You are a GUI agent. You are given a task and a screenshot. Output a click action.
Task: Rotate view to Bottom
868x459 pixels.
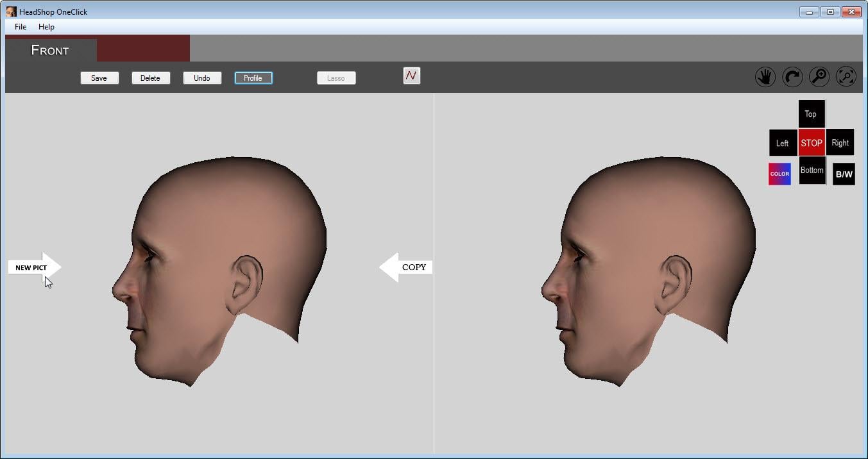pyautogui.click(x=812, y=171)
